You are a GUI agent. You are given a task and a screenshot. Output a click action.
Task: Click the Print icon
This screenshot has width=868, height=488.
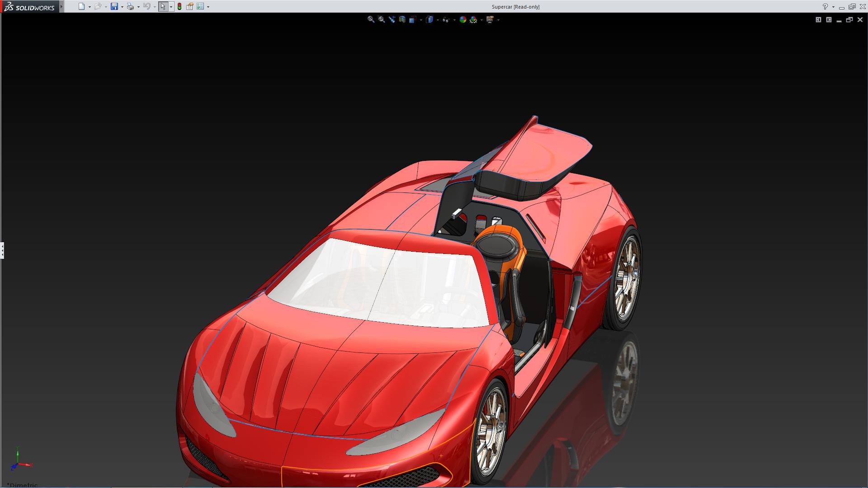coord(130,7)
